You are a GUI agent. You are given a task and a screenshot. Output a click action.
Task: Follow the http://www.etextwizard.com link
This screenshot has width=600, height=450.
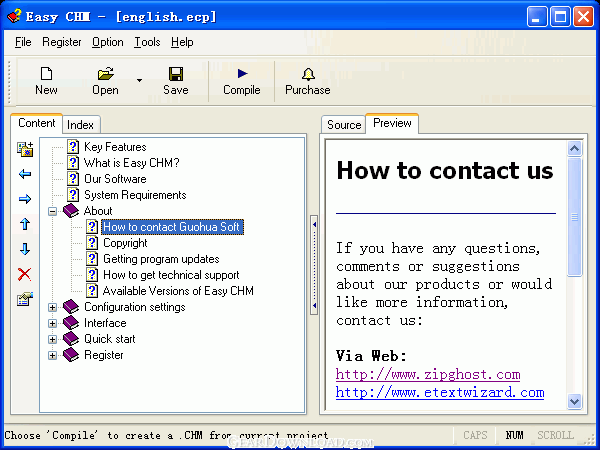pos(440,392)
